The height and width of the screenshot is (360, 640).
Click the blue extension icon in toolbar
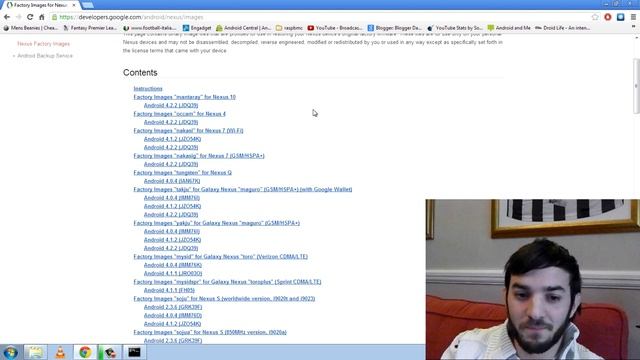[620, 17]
